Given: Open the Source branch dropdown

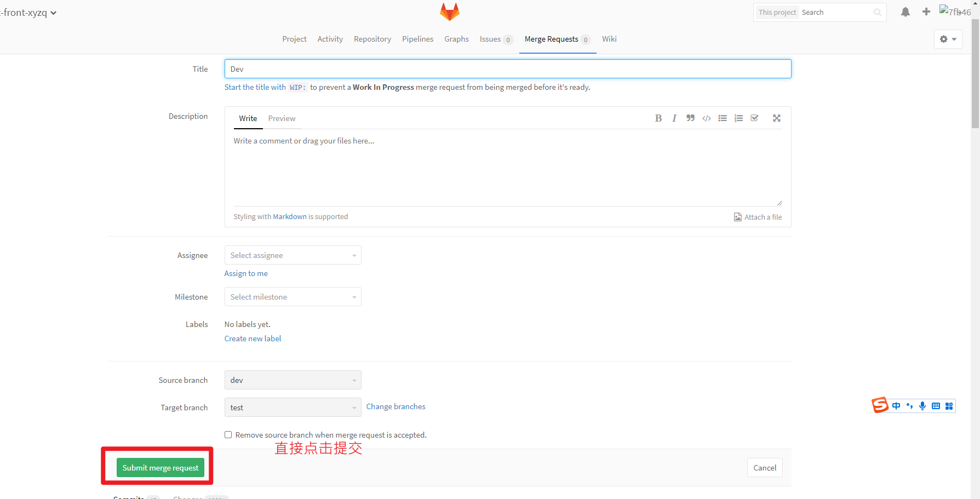Looking at the screenshot, I should [293, 380].
